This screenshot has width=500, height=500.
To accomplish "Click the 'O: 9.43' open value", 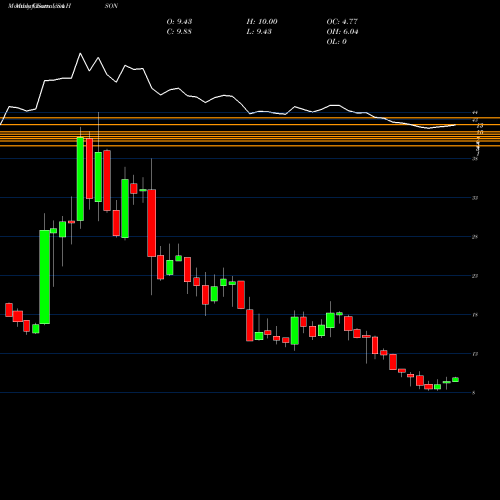I will coord(179,22).
